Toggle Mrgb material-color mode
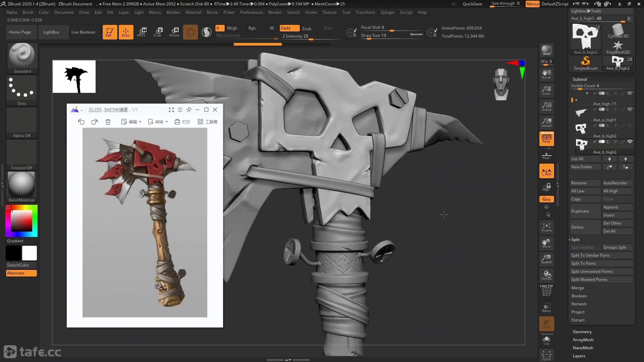 pyautogui.click(x=232, y=28)
